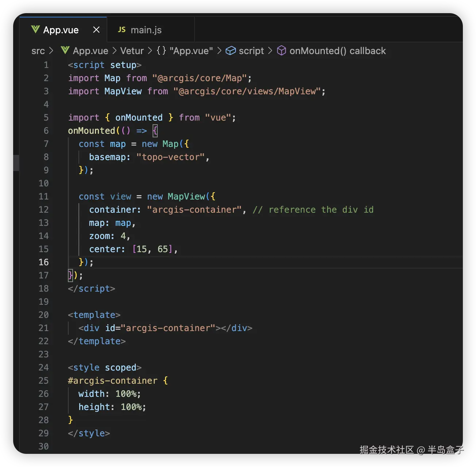Click the highlighted opening brace on line 6
The width and height of the screenshot is (476, 467).
click(x=155, y=131)
